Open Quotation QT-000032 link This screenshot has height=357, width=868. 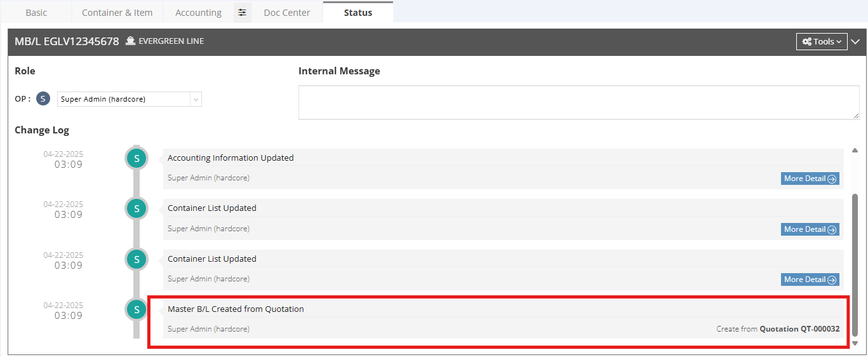click(x=799, y=329)
